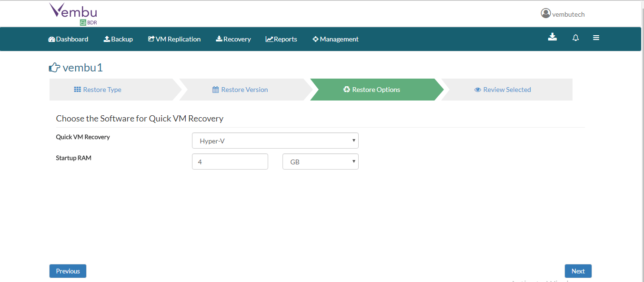Click the download icon in navigation bar
Viewport: 644px width, 282px height.
point(553,37)
